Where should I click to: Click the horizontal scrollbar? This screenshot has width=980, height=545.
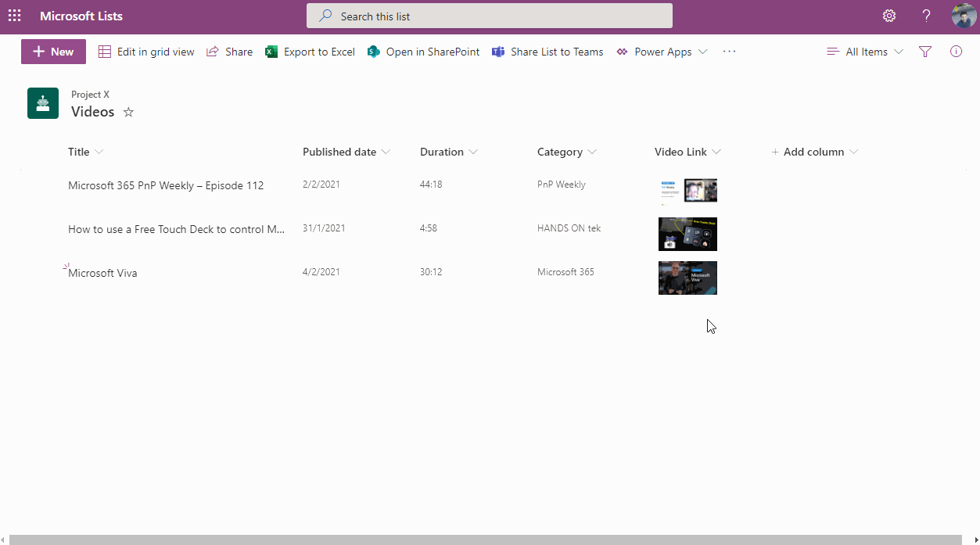[x=485, y=540]
